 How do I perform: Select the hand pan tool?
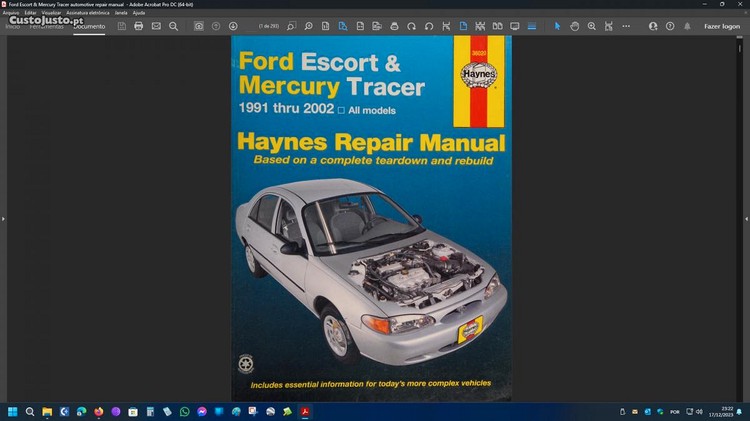tap(575, 26)
